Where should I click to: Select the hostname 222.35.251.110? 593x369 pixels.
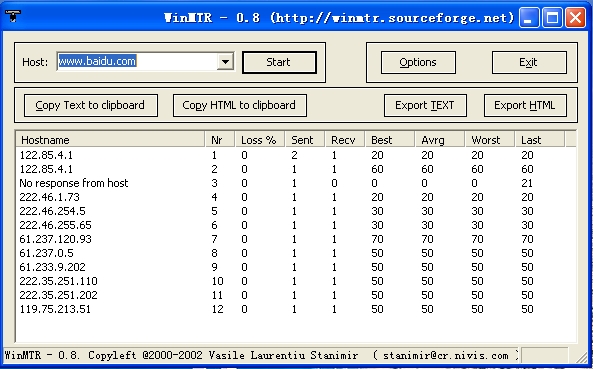59,281
